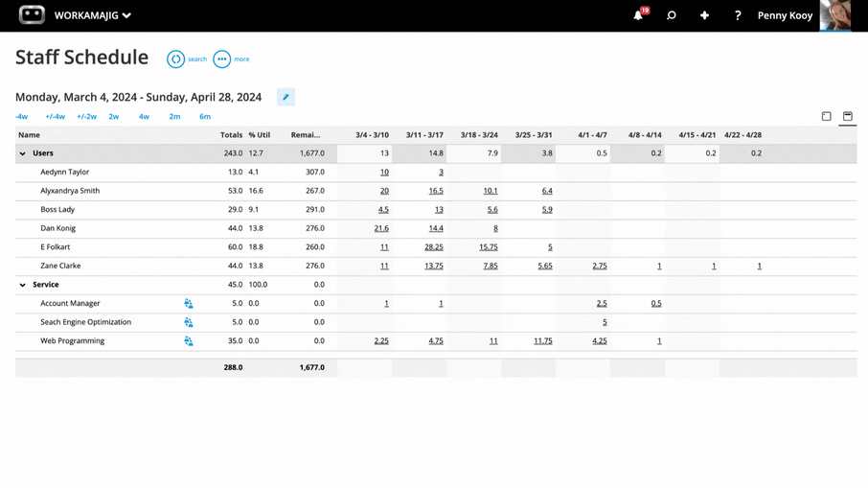The width and height of the screenshot is (868, 488).
Task: Select the 2m range link
Action: (174, 116)
